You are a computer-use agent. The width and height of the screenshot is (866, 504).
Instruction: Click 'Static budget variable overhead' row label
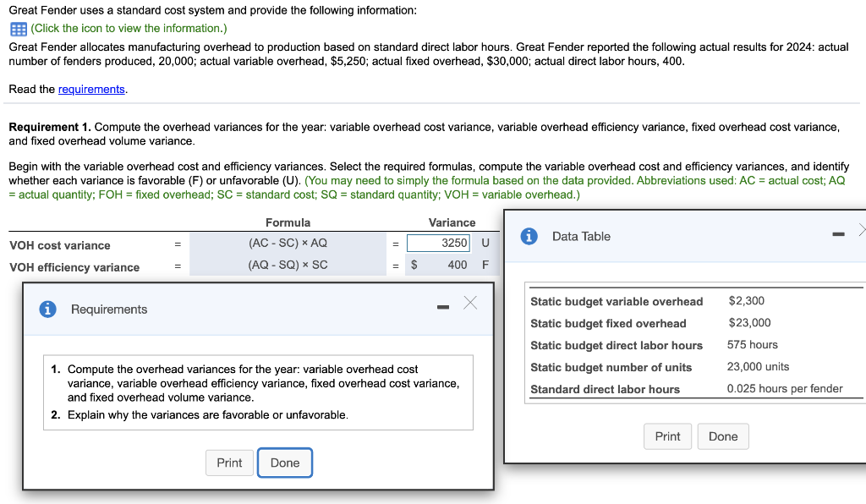point(617,301)
